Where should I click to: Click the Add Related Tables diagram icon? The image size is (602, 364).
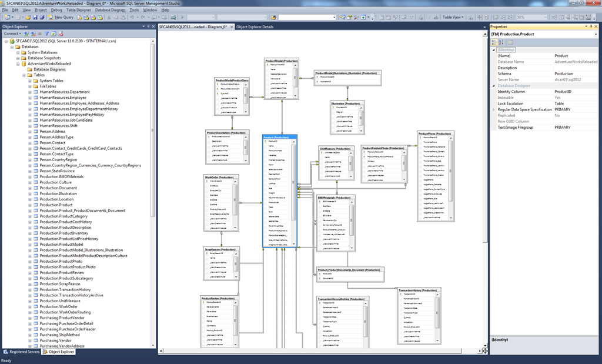396,17
